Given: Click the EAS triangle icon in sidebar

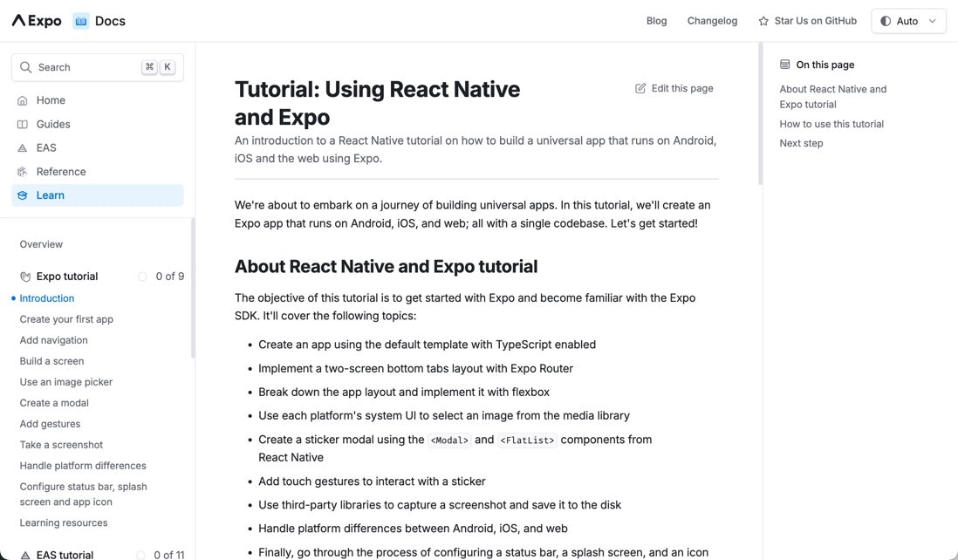Looking at the screenshot, I should tap(23, 147).
